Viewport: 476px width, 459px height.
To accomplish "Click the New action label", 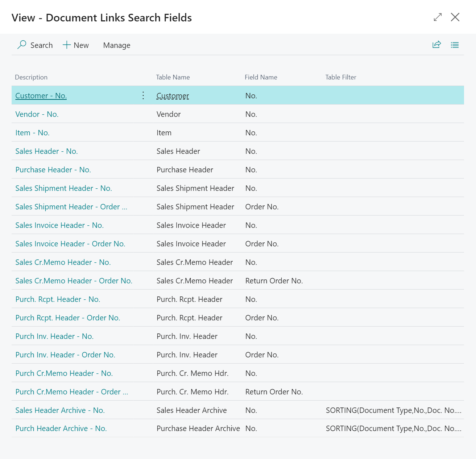I will (81, 45).
